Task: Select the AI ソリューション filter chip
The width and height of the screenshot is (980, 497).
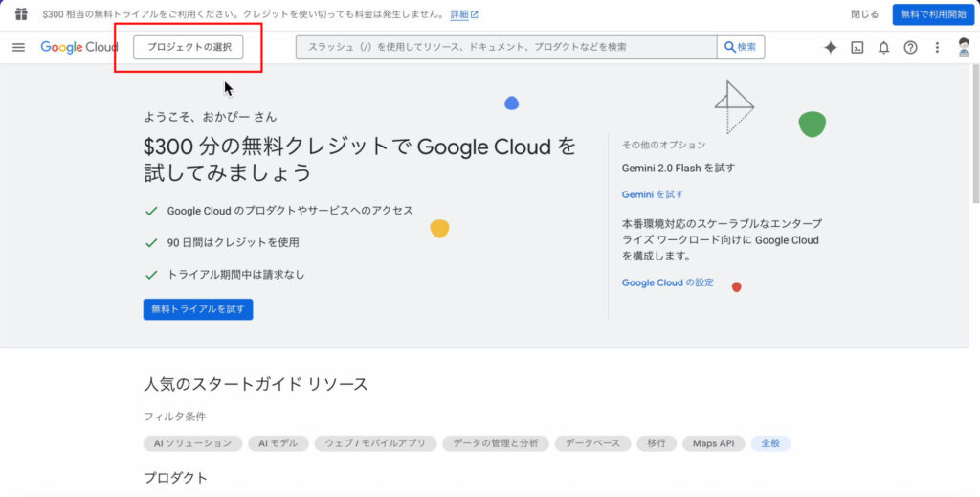Action: [x=192, y=443]
